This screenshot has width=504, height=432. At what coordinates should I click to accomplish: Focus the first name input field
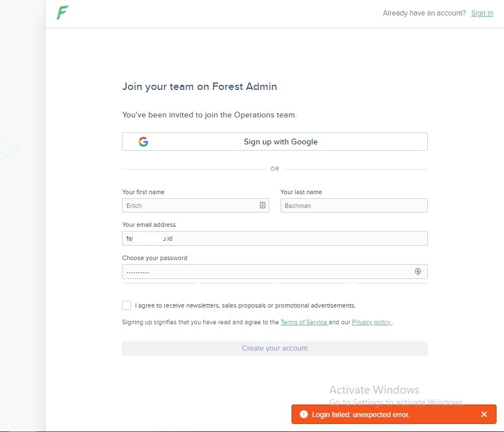tap(189, 206)
